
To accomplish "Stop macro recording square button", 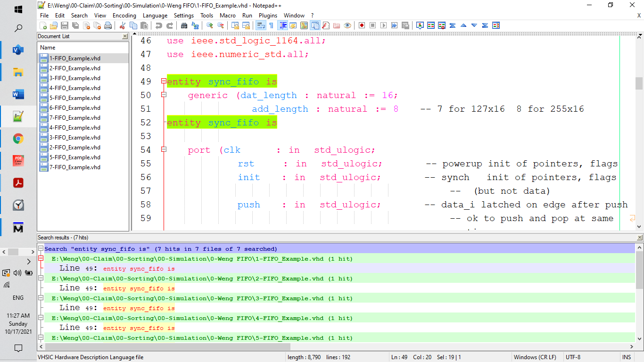I will 372,25.
